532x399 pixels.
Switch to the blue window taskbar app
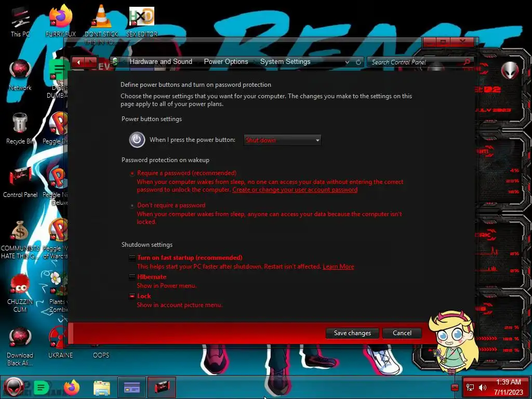tap(131, 387)
